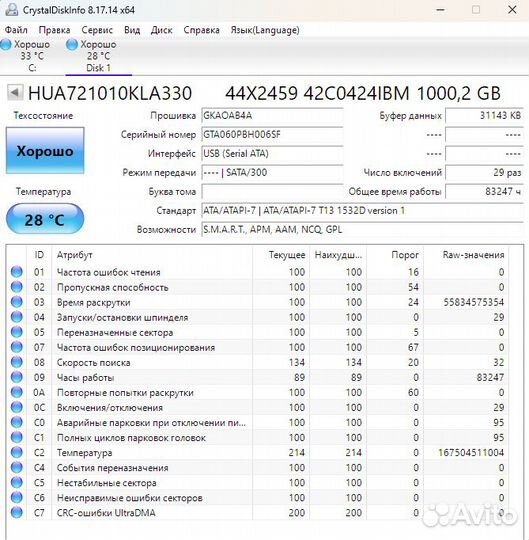The height and width of the screenshot is (540, 529).
Task: Click the Число включений value 29 раз
Action: (x=485, y=172)
